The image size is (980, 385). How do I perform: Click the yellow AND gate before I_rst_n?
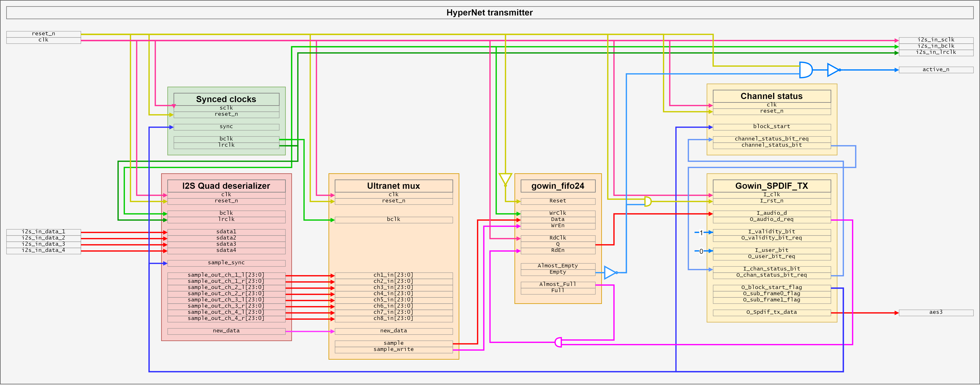pyautogui.click(x=648, y=201)
